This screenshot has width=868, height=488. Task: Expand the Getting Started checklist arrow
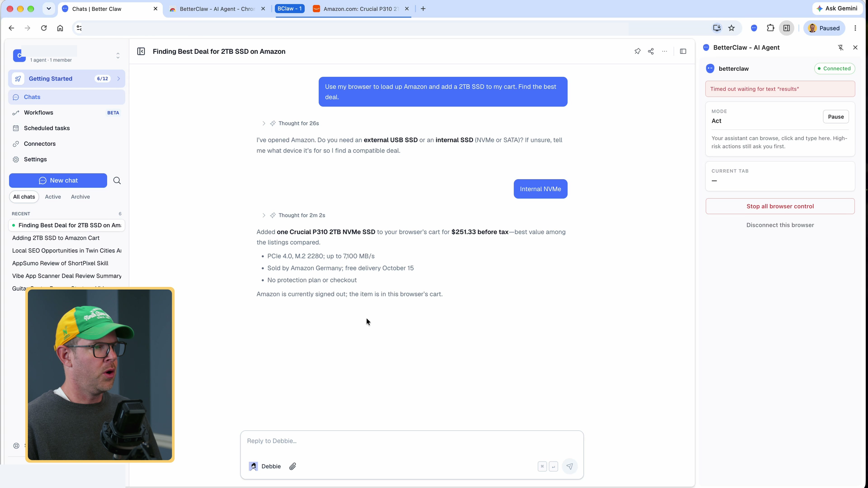118,79
